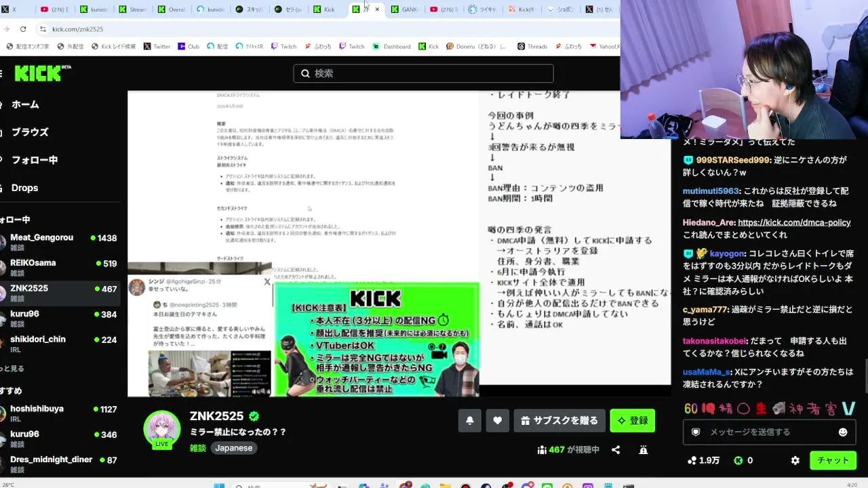Image resolution: width=868 pixels, height=488 pixels.
Task: Share the stream via the share icon
Action: 616,449
